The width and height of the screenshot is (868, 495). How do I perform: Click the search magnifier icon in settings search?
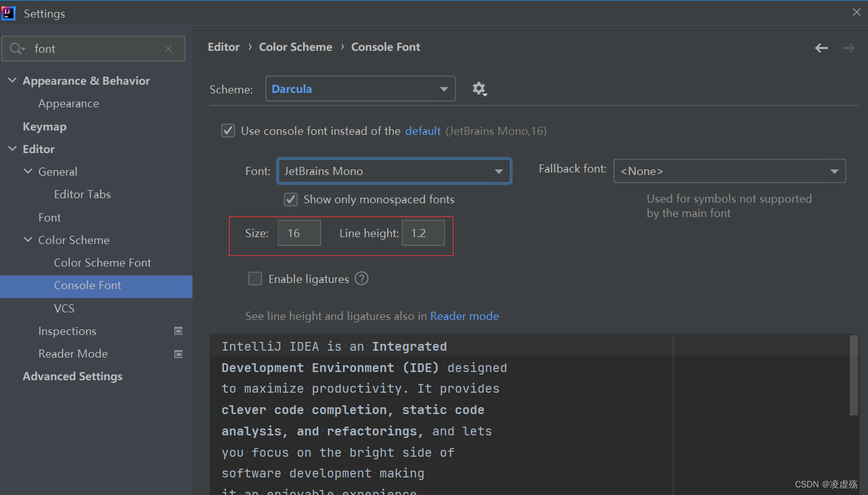point(17,49)
